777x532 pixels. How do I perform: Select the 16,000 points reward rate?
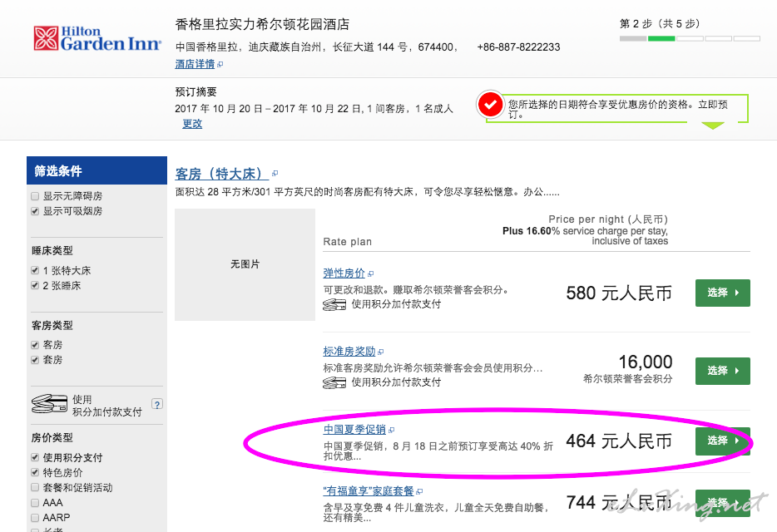pyautogui.click(x=722, y=371)
